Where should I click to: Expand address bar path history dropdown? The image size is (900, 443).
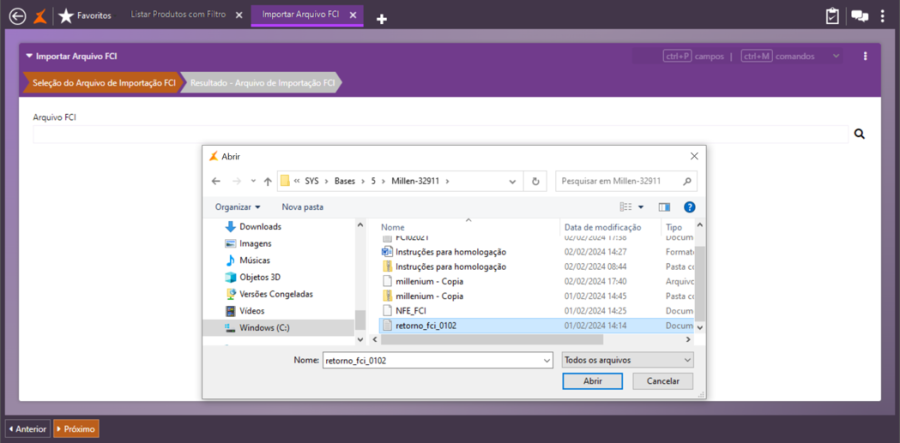tap(512, 181)
